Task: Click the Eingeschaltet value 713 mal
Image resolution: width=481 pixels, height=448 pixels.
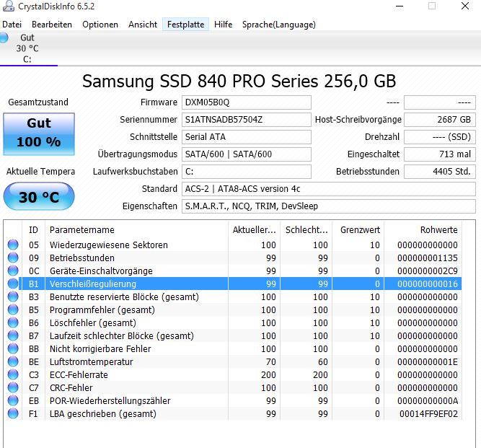Action: (440, 154)
